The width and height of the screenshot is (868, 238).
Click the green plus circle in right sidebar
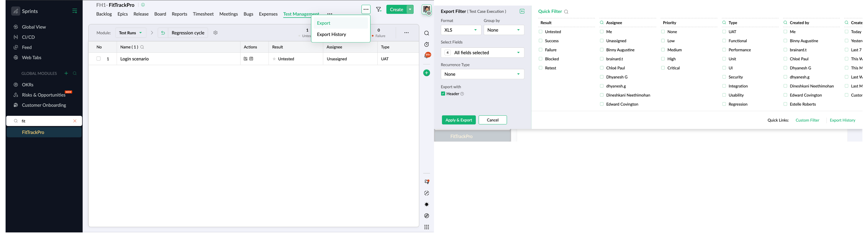(427, 73)
